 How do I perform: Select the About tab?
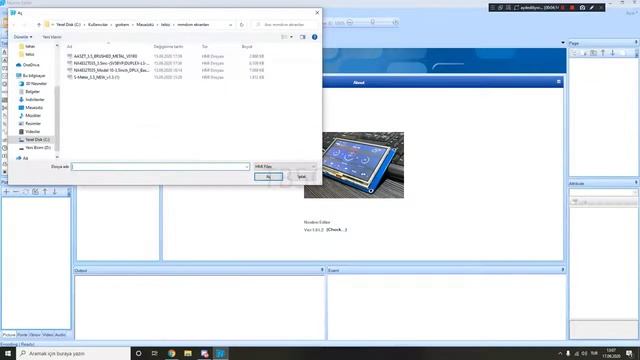[x=358, y=82]
